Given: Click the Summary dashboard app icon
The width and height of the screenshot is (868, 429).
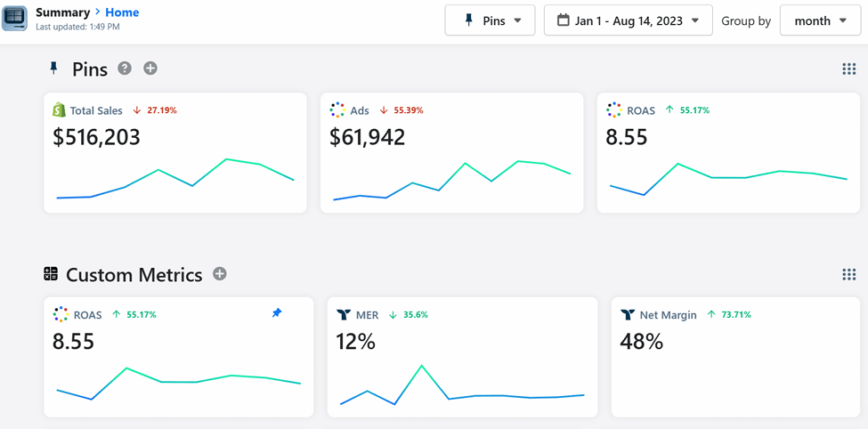Looking at the screenshot, I should pyautogui.click(x=15, y=19).
